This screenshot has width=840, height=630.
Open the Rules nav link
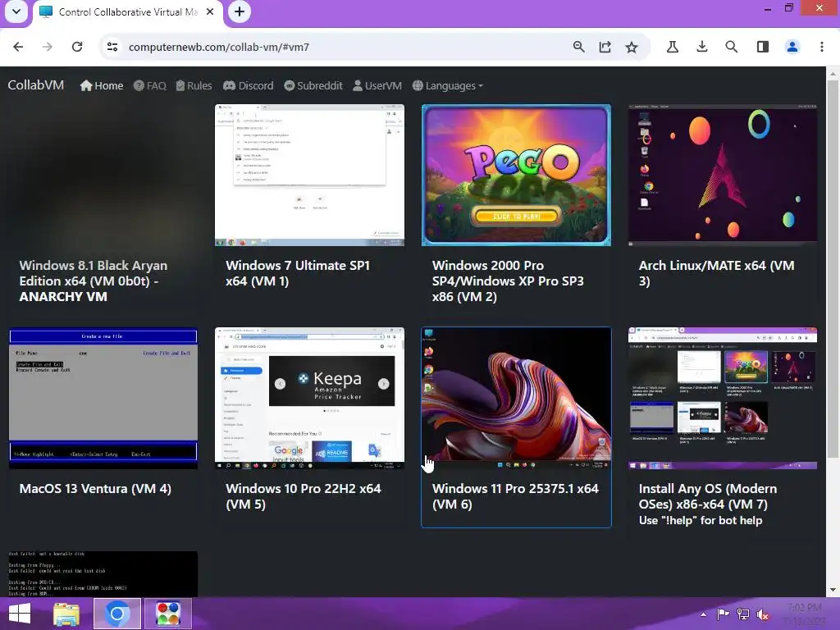click(x=194, y=85)
